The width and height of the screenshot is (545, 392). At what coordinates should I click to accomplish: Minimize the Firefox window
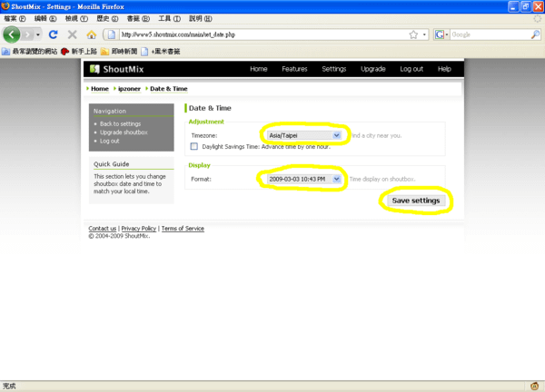point(513,6)
